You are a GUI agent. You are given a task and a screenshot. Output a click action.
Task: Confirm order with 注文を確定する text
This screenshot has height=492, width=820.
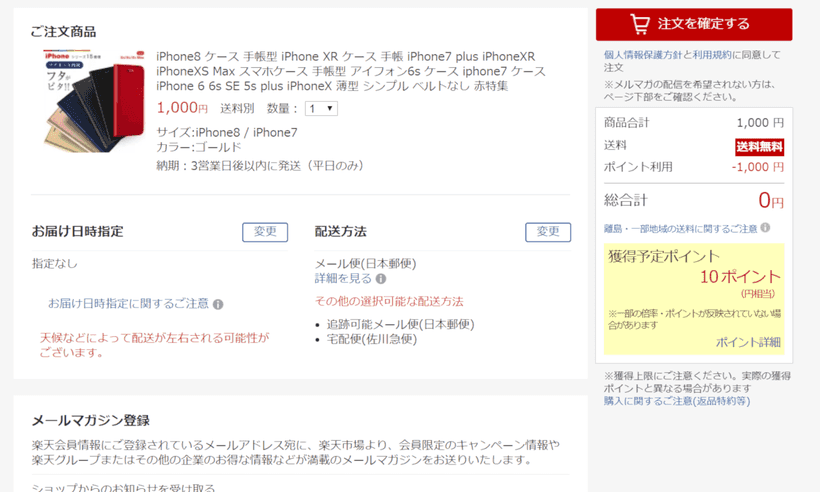click(x=703, y=24)
